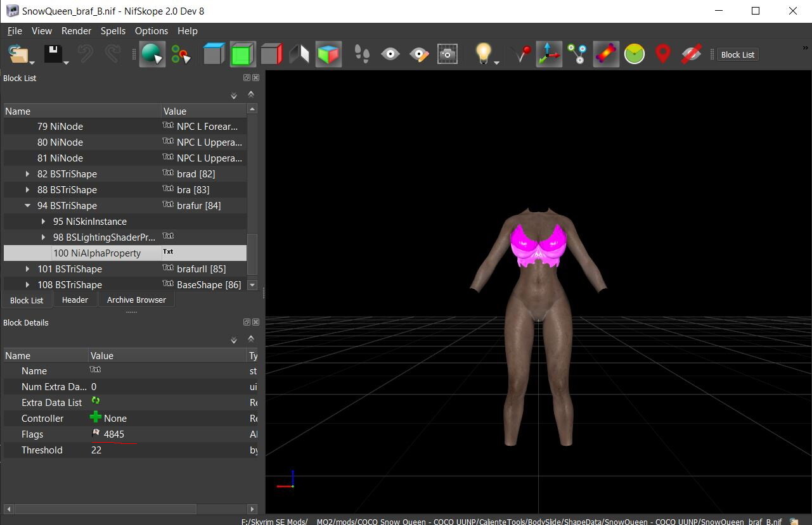Toggle the Select Vertices tool
The image size is (812, 525).
click(x=181, y=54)
